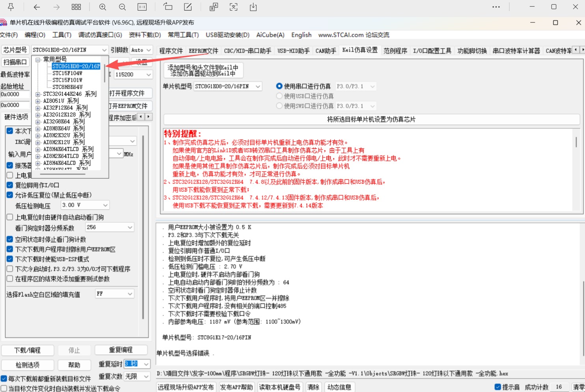Open the thumbnail grid view icon
Image resolution: width=585 pixels, height=392 pixels.
coord(76,7)
